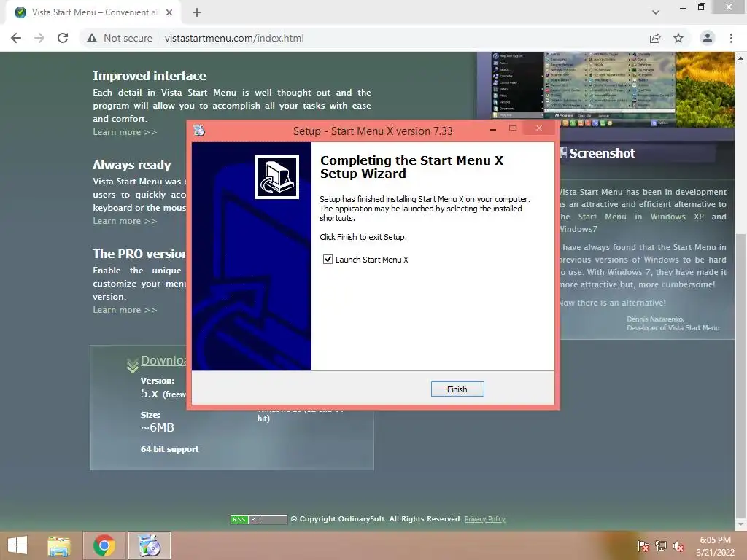
Task: Click Learn more under Improved interface
Action: 125,132
